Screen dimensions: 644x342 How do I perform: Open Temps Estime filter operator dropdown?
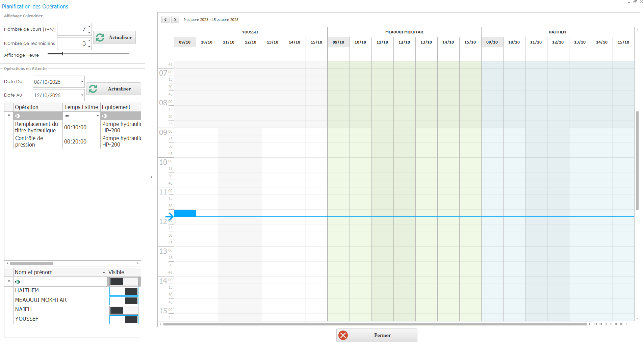[98, 116]
